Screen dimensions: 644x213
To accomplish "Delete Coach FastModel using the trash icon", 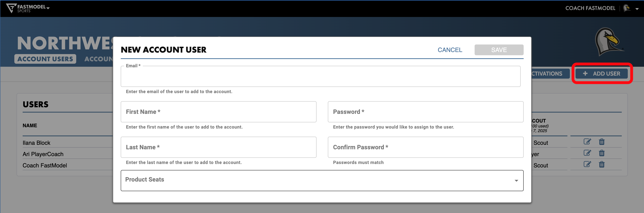I will click(x=602, y=164).
